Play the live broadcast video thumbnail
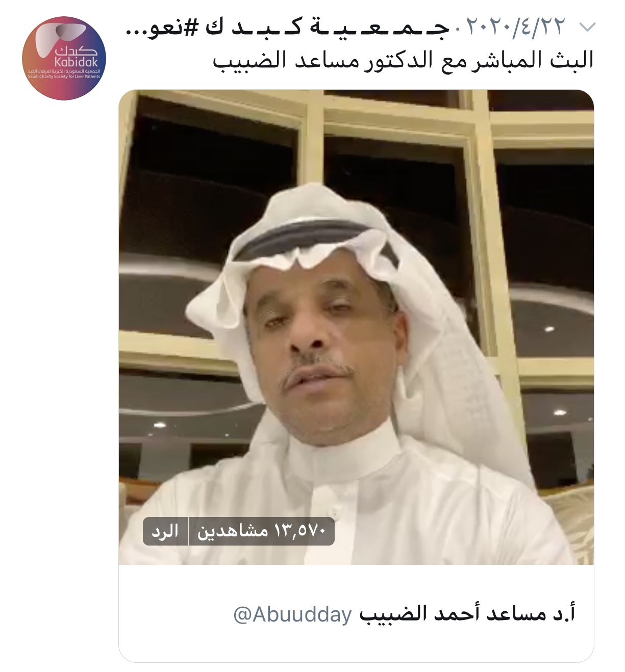 click(x=356, y=327)
